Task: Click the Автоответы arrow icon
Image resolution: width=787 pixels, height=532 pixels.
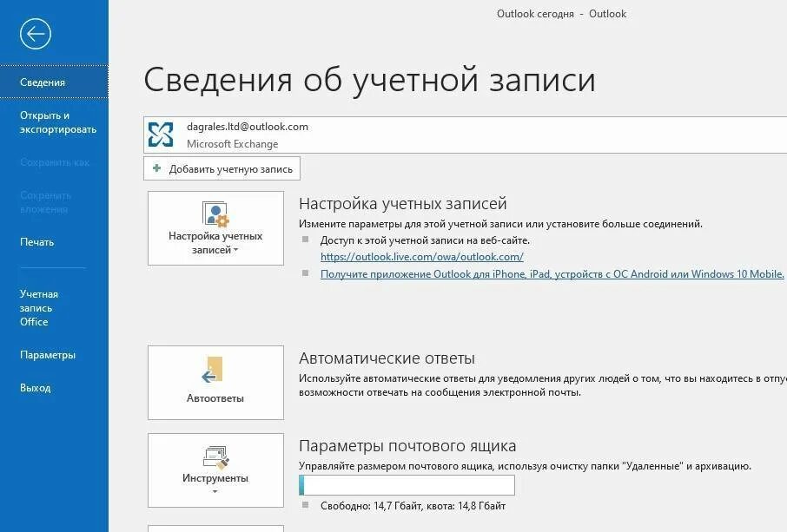Action: coord(213,370)
